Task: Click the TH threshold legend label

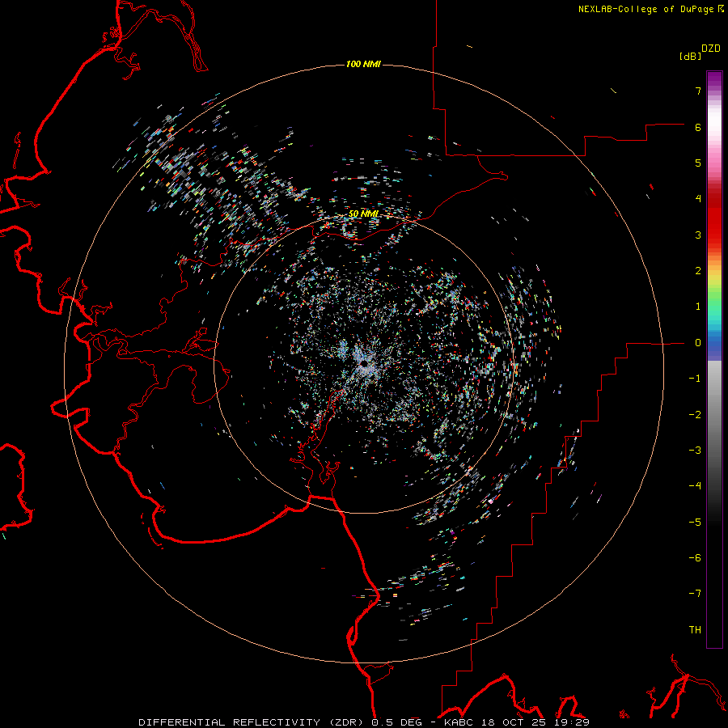Action: coord(695,630)
